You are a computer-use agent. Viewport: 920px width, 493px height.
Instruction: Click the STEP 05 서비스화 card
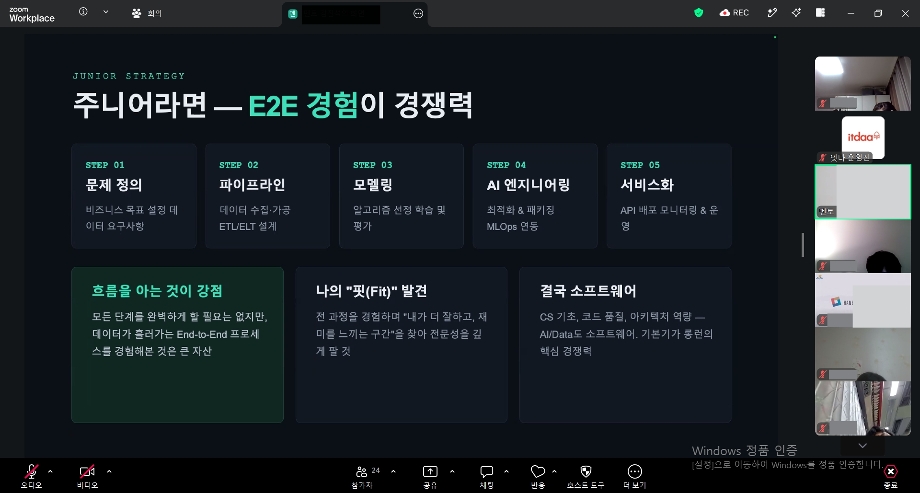(x=669, y=196)
